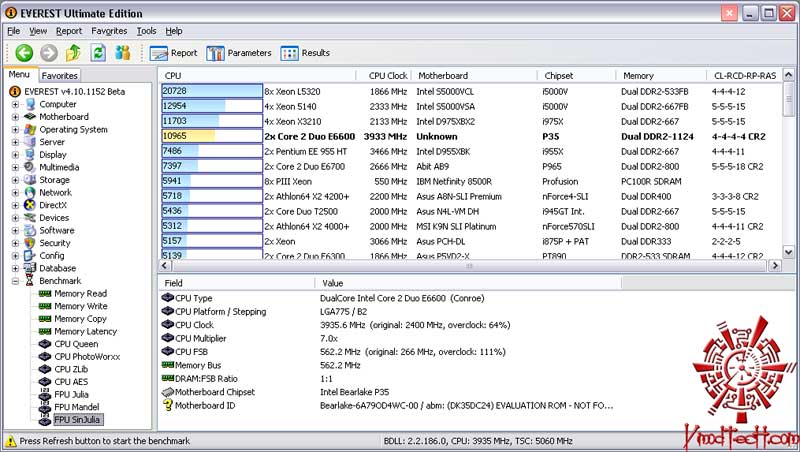Image resolution: width=800 pixels, height=452 pixels.
Task: Select the DirectX icon in tree
Action: [31, 205]
